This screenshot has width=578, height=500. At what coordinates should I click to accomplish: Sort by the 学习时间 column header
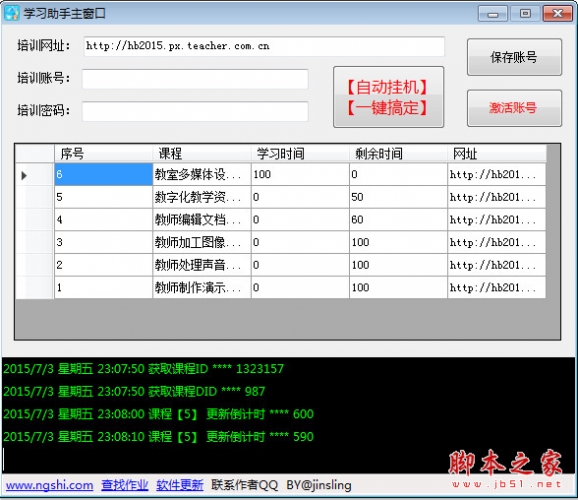click(x=300, y=154)
